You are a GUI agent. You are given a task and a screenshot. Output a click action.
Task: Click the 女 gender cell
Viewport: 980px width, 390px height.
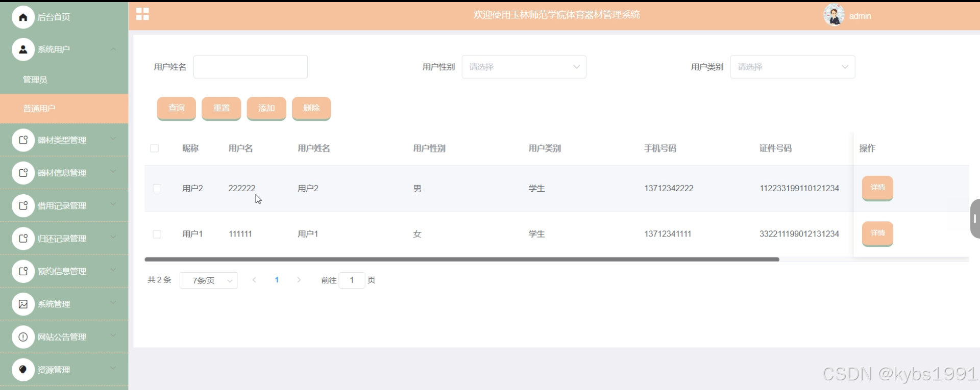[417, 234]
